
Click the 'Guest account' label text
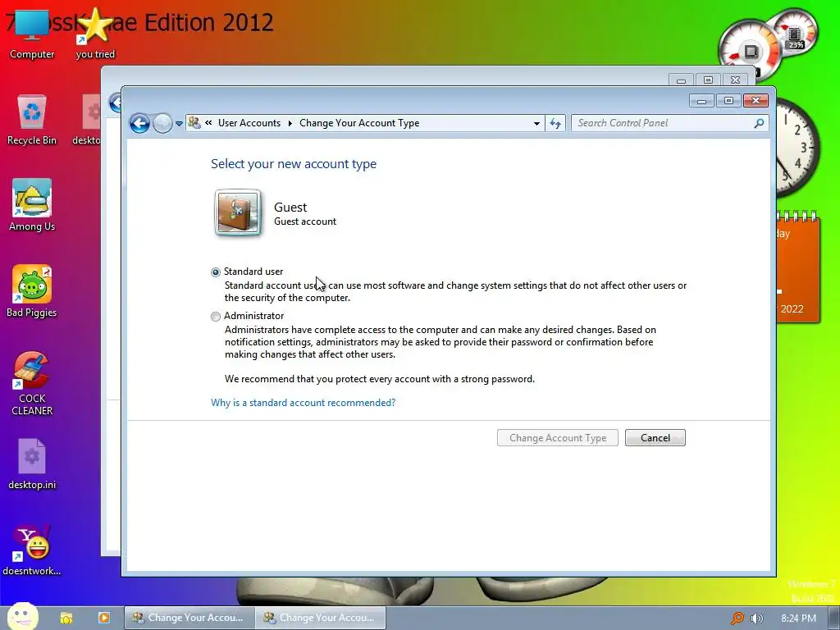tap(305, 221)
